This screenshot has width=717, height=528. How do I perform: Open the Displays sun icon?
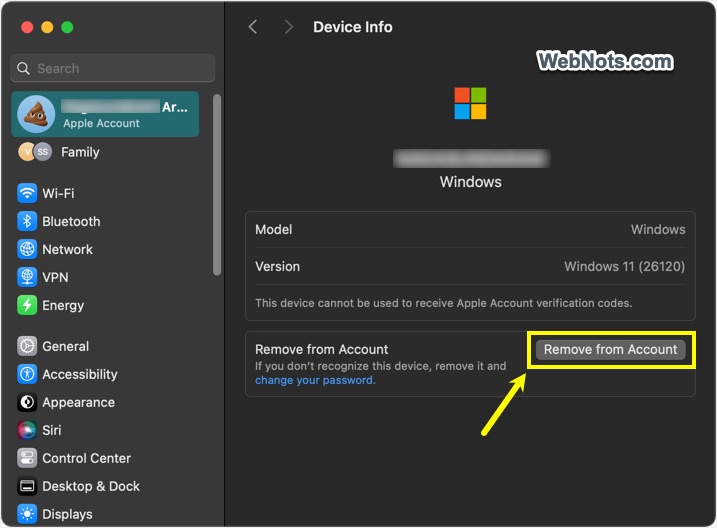pyautogui.click(x=27, y=514)
